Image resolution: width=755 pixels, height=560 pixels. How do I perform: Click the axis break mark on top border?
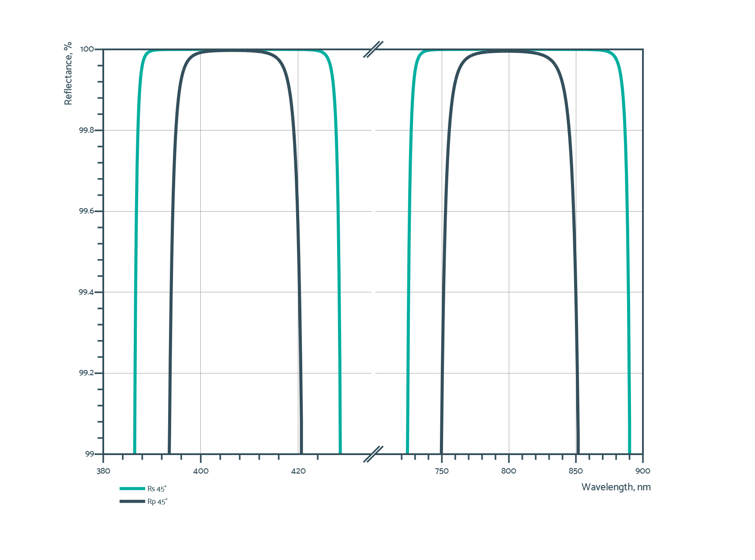coord(373,49)
